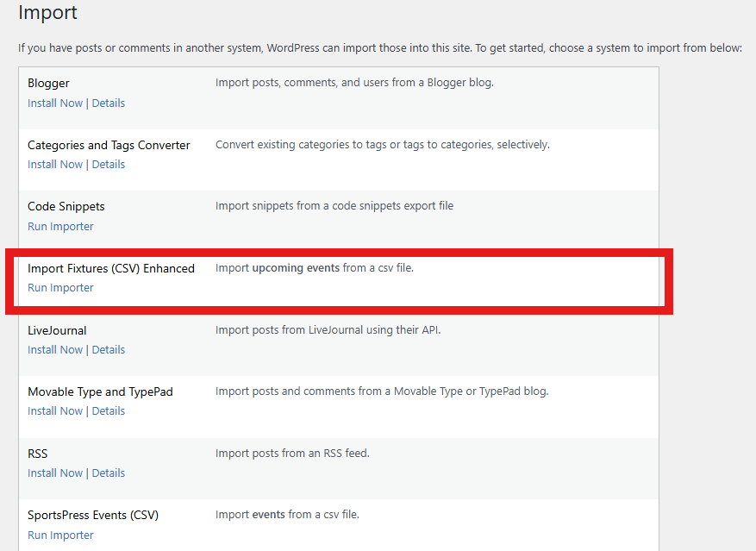Click Install Now under LiveJournal
The image size is (756, 551).
54,349
